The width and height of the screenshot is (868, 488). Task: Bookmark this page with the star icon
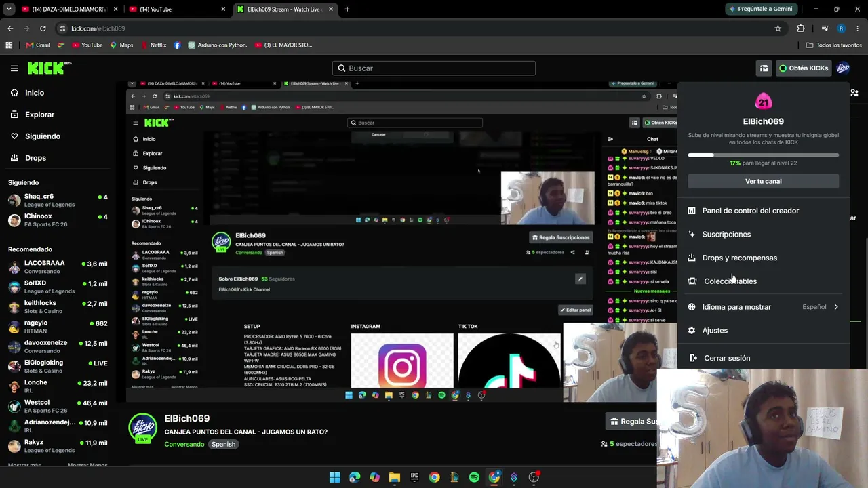click(x=778, y=28)
